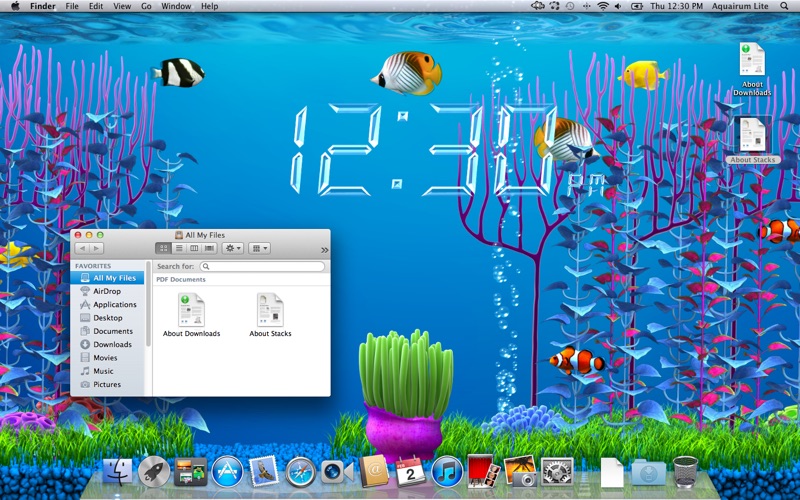This screenshot has width=800, height=500.
Task: Open iTunes in the dock
Action: pyautogui.click(x=447, y=471)
